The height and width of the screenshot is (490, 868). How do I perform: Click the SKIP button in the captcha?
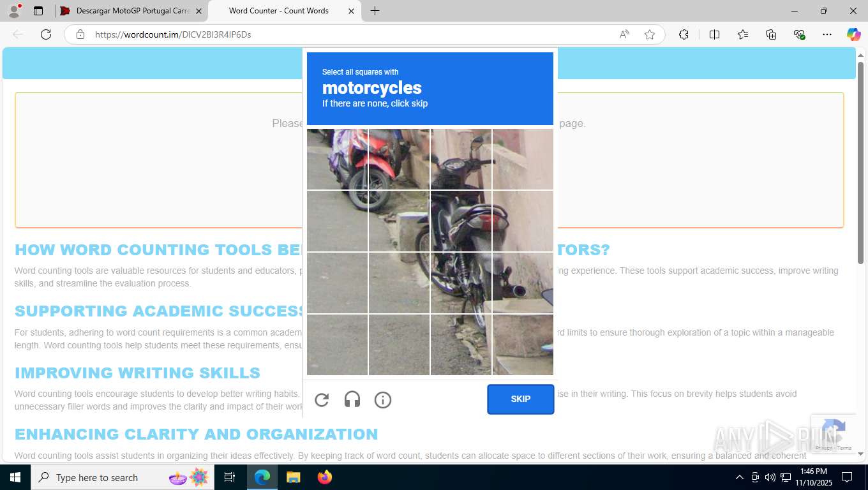click(521, 399)
